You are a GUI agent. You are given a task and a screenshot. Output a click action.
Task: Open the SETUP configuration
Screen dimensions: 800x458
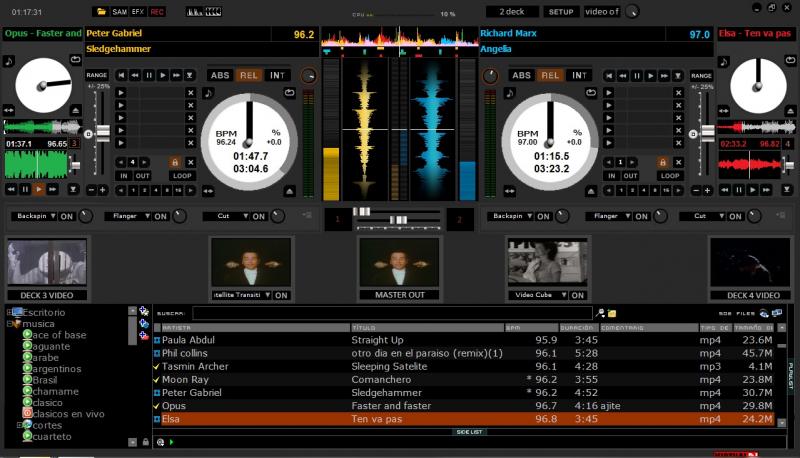pos(561,11)
